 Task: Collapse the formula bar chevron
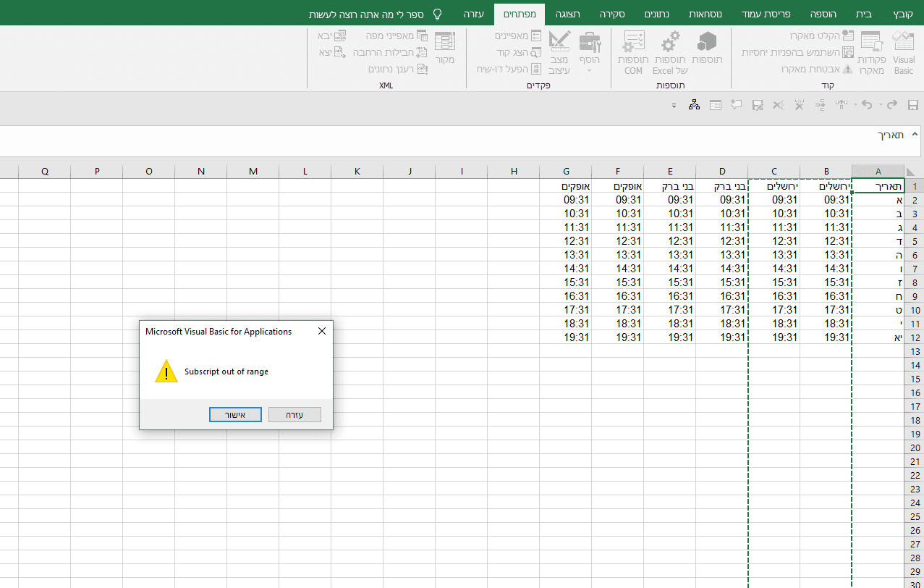[915, 134]
